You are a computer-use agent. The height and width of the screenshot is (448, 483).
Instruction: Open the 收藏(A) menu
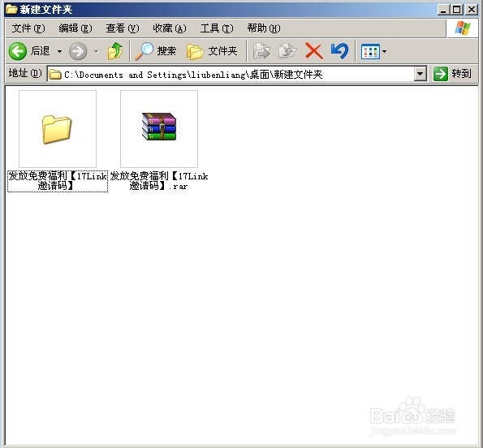(x=170, y=28)
